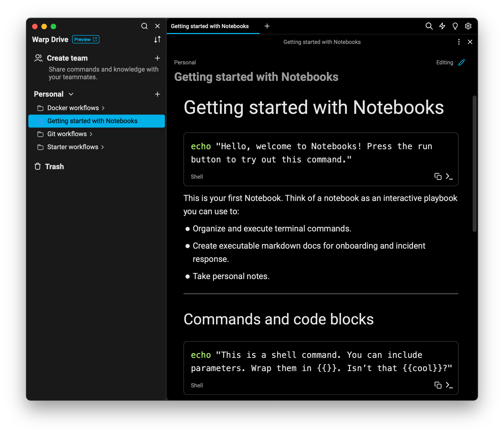504x435 pixels.
Task: Run the first shell command in terminal
Action: tap(449, 176)
